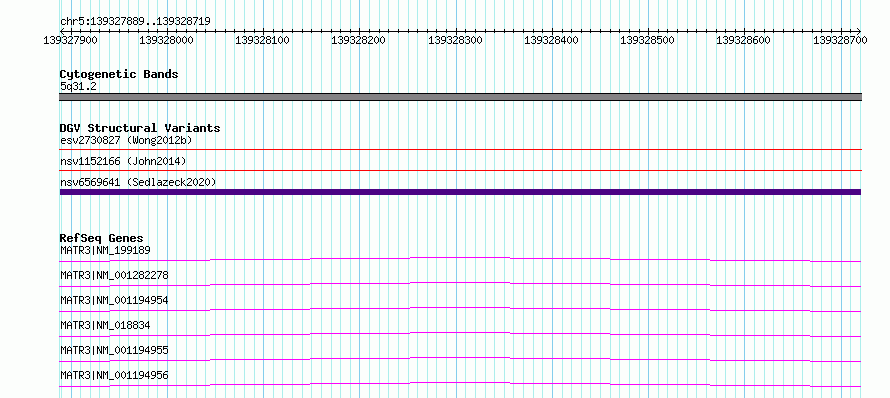Click the purple bar of nsv6569641 variant

tap(460, 192)
